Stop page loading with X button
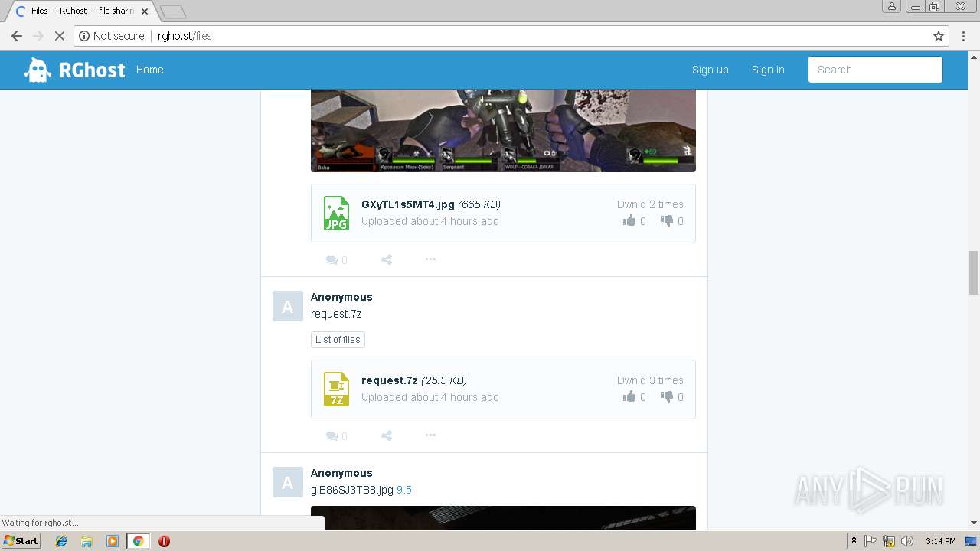The image size is (980, 551). (60, 36)
